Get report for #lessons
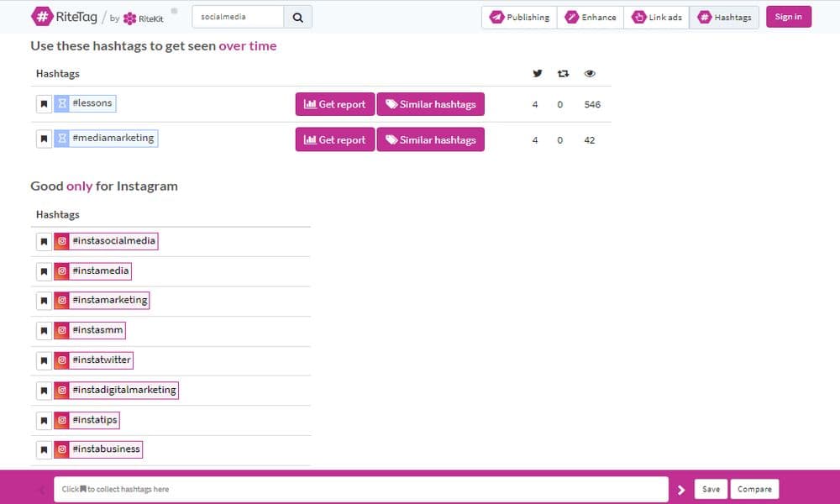The image size is (840, 504). [335, 104]
